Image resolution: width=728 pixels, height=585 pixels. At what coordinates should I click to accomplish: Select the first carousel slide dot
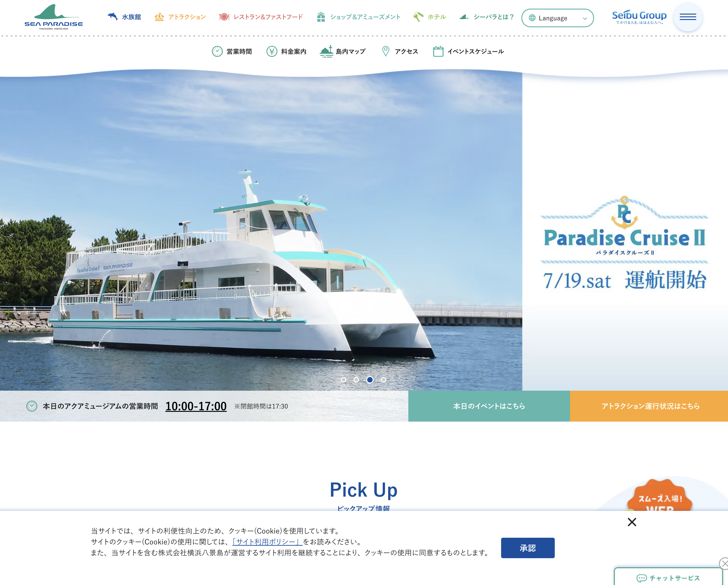343,380
